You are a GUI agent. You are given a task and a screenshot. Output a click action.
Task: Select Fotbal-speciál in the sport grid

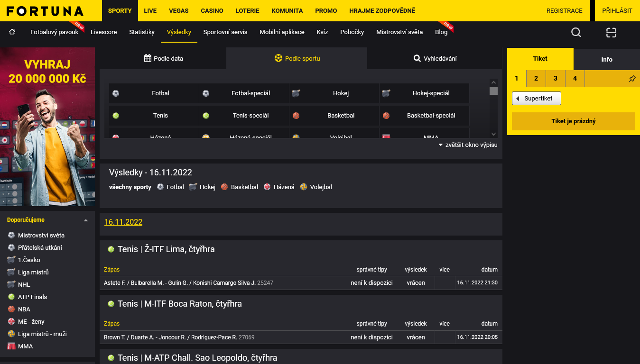coord(244,93)
